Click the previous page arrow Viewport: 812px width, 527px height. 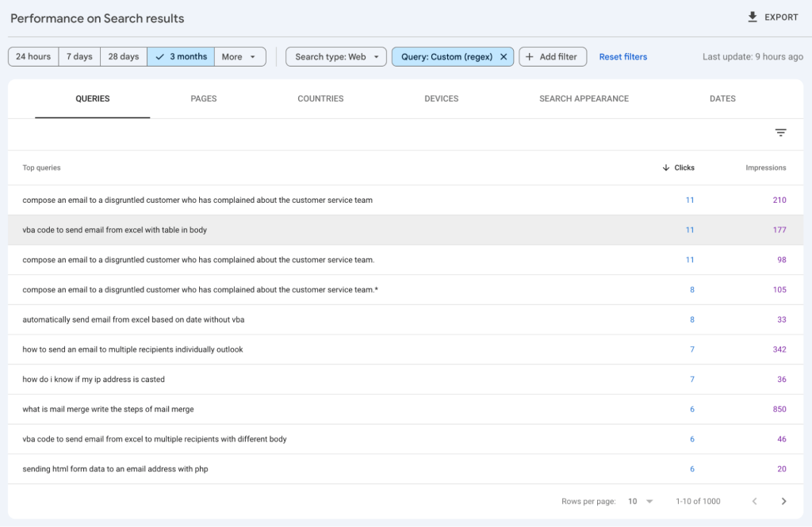click(754, 501)
